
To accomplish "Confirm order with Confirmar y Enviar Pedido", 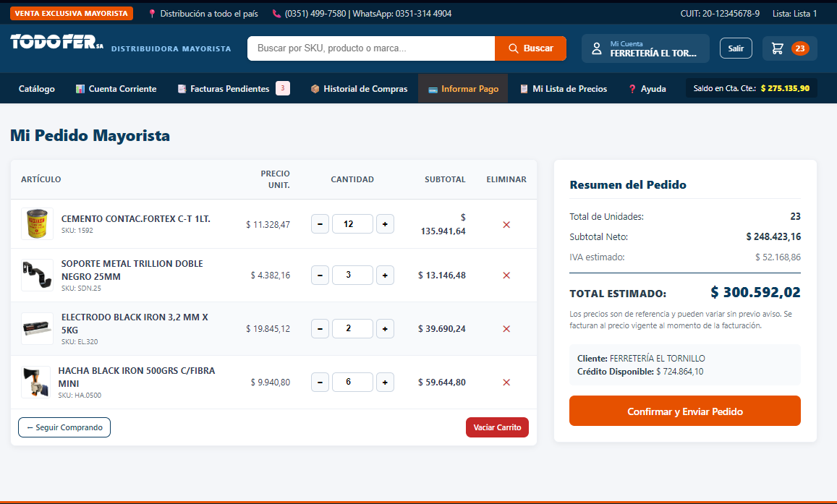I will [685, 411].
